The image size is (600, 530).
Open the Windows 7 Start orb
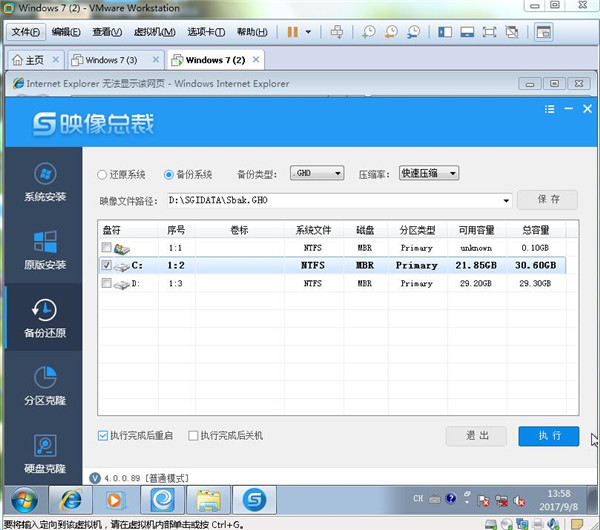pyautogui.click(x=24, y=500)
